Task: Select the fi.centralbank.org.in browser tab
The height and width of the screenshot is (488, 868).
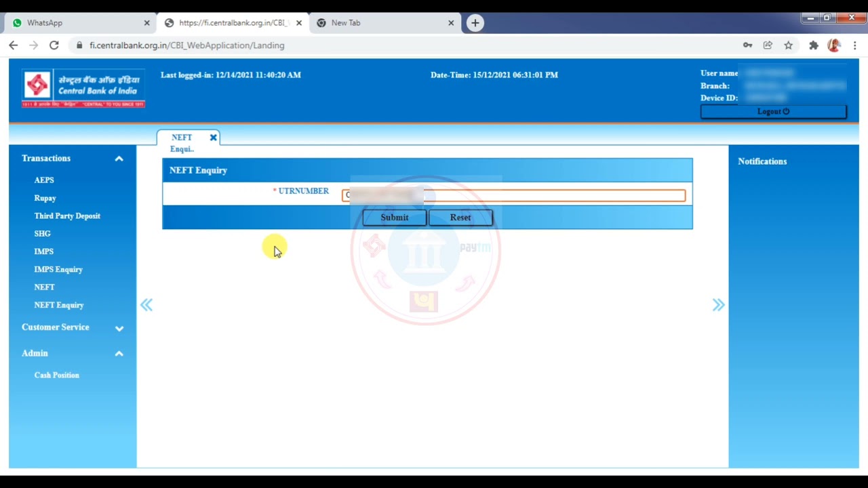Action: 233,23
